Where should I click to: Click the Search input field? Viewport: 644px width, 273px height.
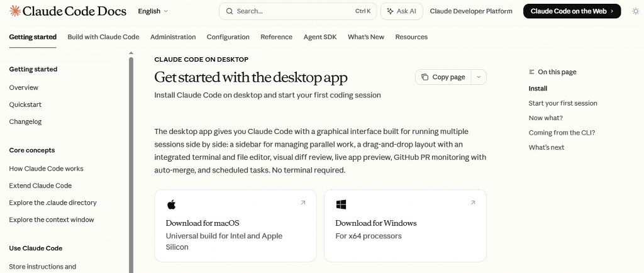297,11
